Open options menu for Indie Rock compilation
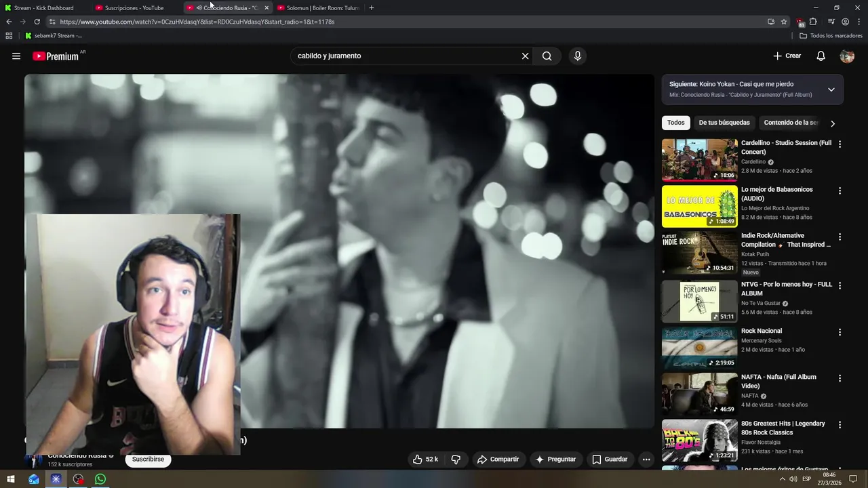Viewport: 868px width, 488px height. point(840,237)
